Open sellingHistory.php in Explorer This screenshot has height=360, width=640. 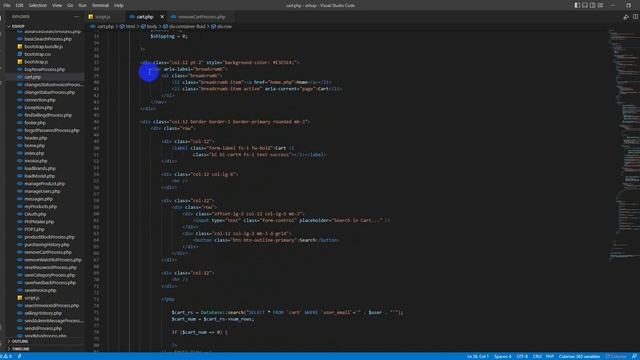click(x=43, y=313)
